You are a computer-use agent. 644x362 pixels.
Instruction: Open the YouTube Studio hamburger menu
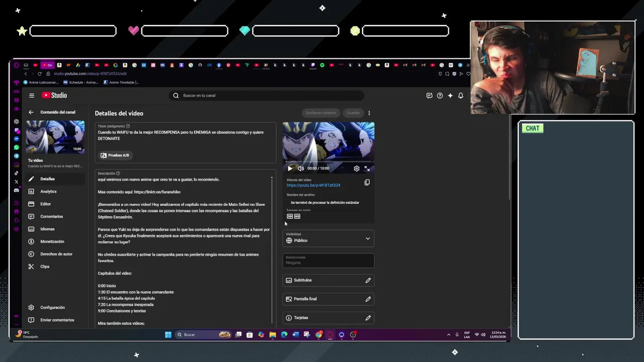pos(32,96)
